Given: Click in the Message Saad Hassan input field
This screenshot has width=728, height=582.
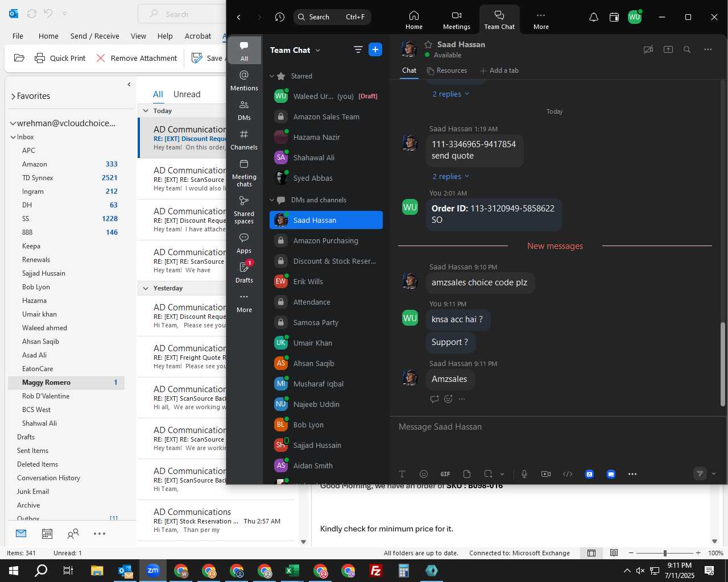Looking at the screenshot, I should tap(557, 427).
